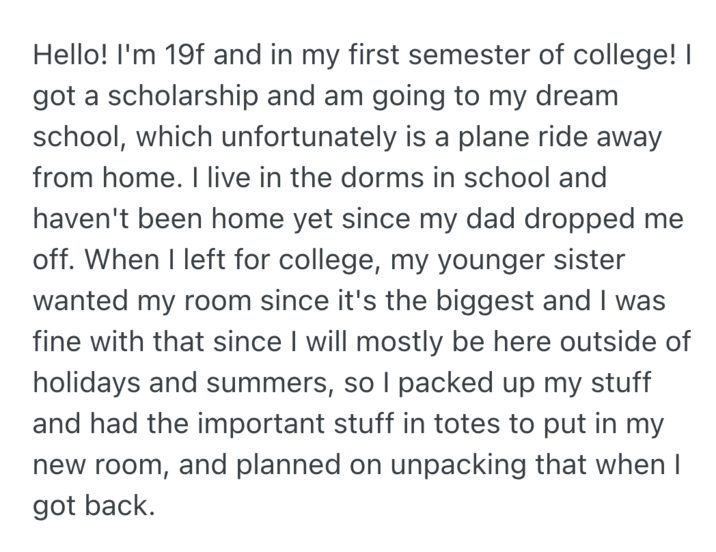Click on "19f" in the first line
Screen dimensions: 716x552
tap(182, 56)
